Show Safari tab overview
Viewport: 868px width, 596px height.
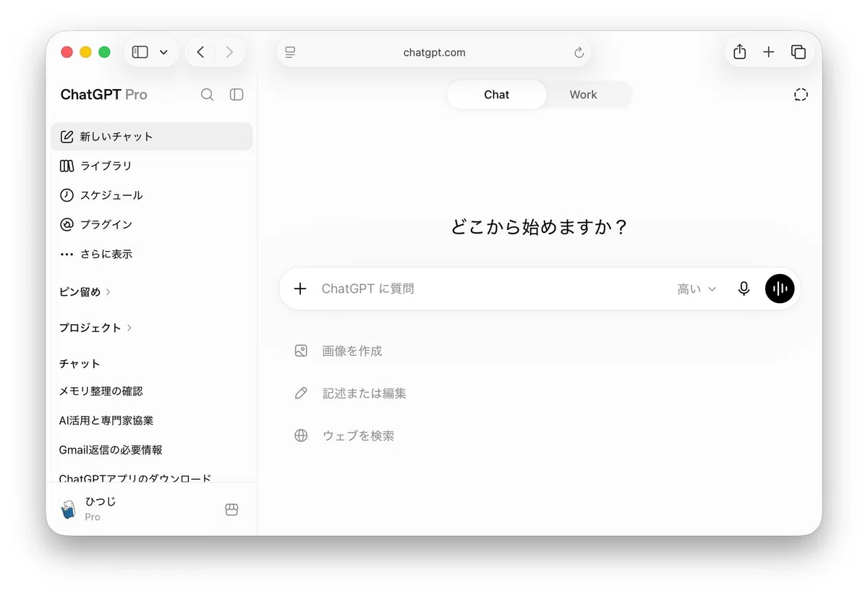799,52
